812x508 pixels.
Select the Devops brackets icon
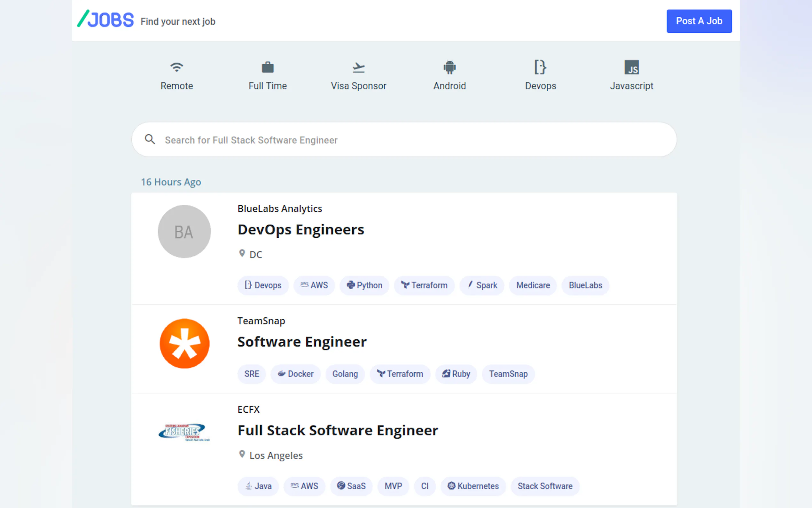coord(541,67)
